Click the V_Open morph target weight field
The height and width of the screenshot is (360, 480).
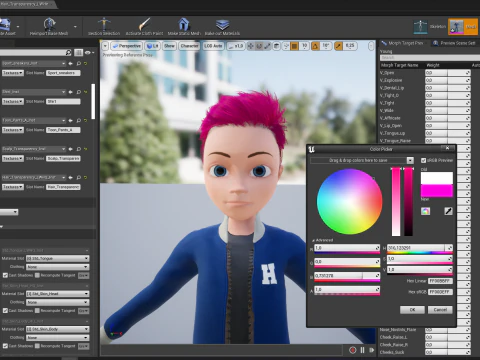(447, 72)
